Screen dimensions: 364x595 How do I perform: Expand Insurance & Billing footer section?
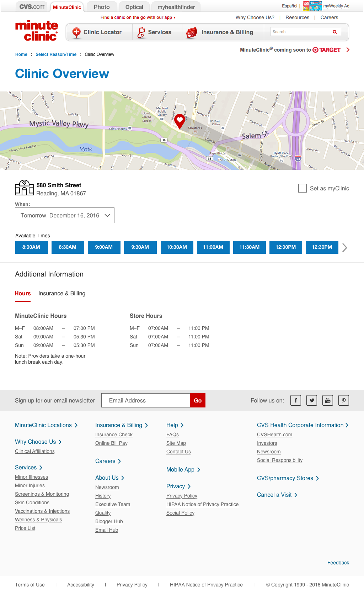(122, 425)
